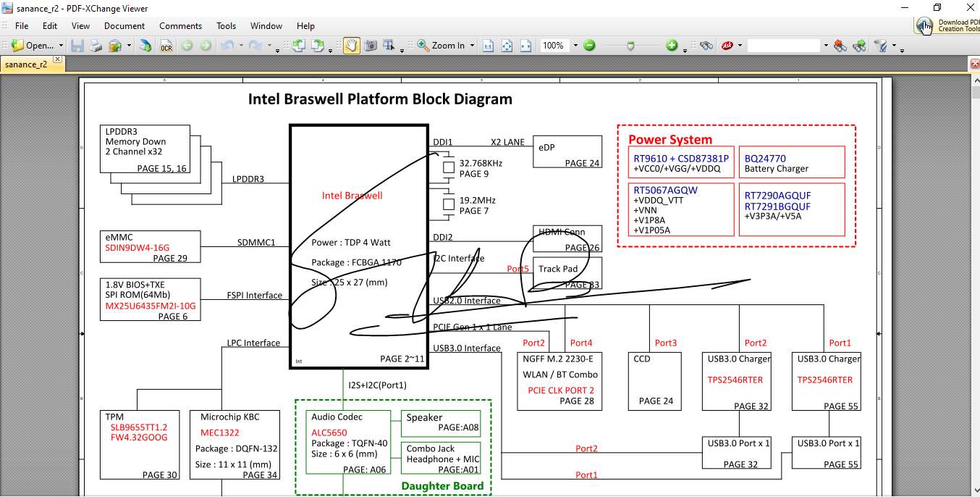Open the File menu
The width and height of the screenshot is (980, 497).
tap(22, 25)
